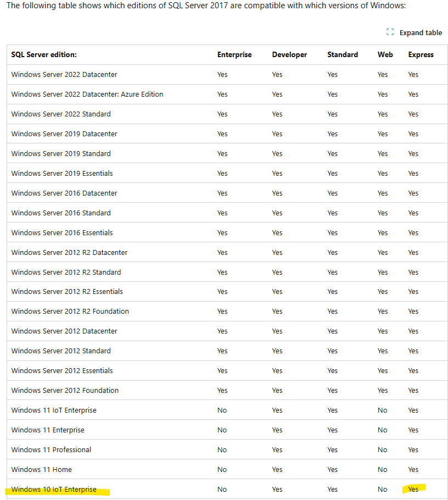Click Web Yes for Windows Server 2019 Essentials
This screenshot has height=500, width=448.
pyautogui.click(x=383, y=174)
